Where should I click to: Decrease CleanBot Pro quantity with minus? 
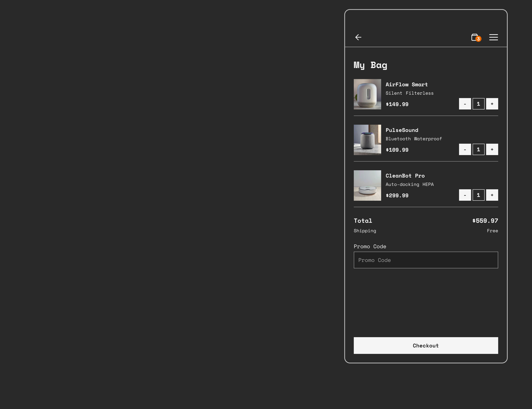point(465,195)
